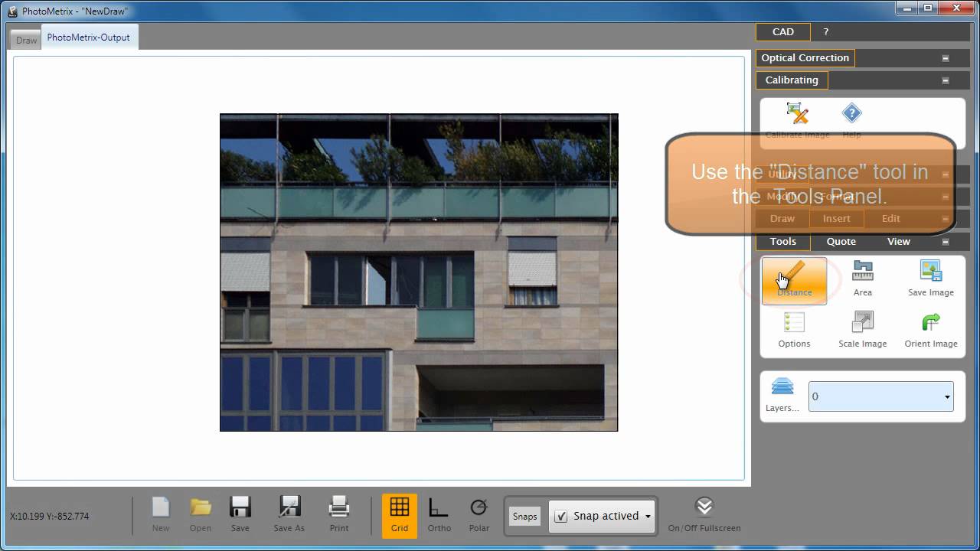Click the X Y coordinates readout
The height and width of the screenshot is (551, 980).
[49, 517]
